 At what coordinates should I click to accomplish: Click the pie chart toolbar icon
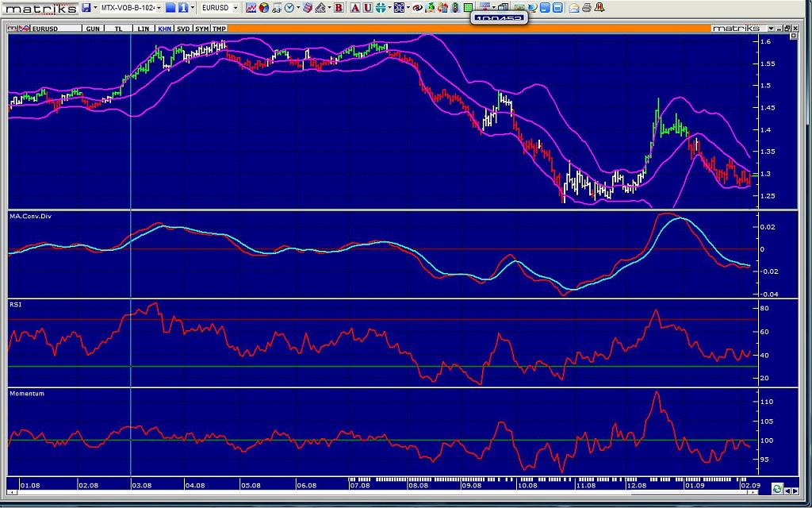[264, 8]
